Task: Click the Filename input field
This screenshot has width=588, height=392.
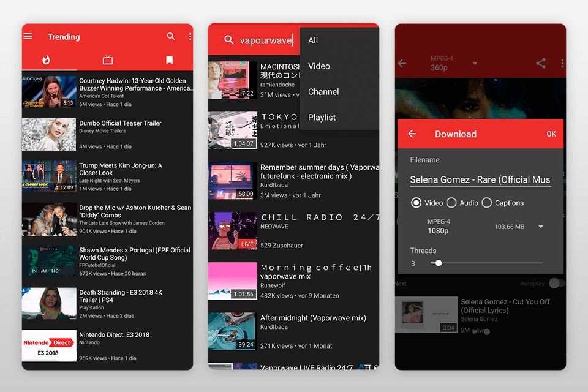Action: (x=480, y=179)
